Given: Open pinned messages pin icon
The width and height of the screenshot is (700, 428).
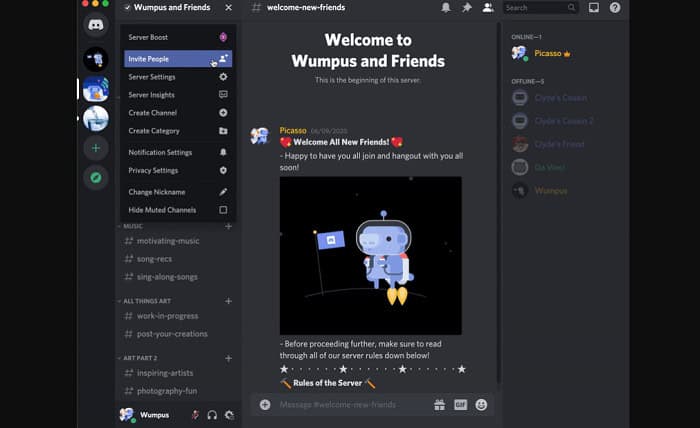Looking at the screenshot, I should [467, 7].
